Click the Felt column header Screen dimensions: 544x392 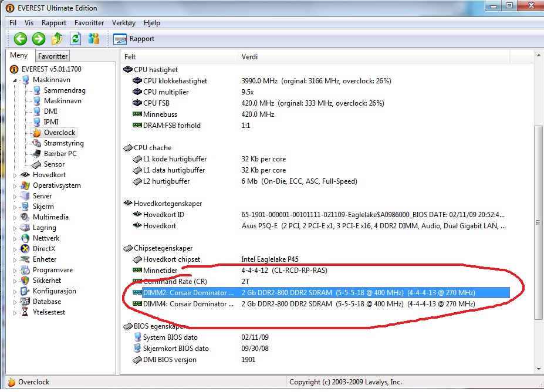coord(179,57)
